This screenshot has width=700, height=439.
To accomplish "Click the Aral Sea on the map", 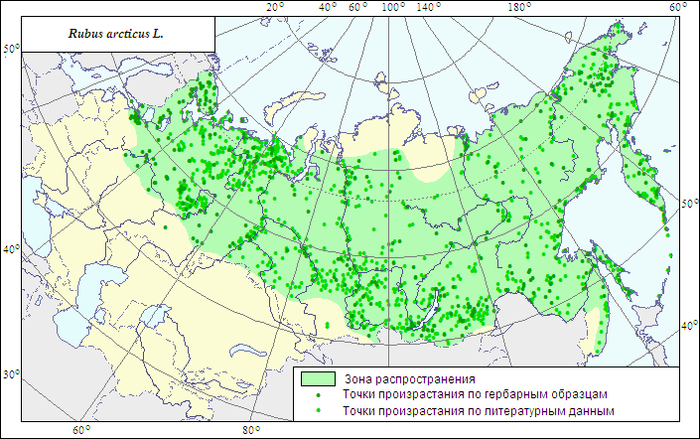I will [154, 316].
